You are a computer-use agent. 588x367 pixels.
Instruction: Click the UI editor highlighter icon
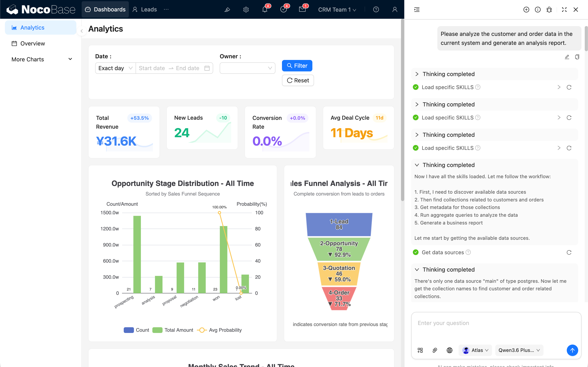[227, 9]
